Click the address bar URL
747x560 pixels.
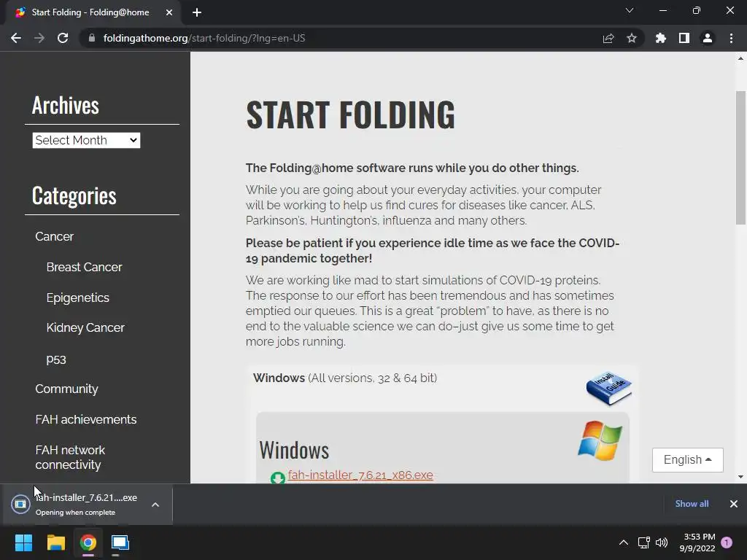(204, 38)
